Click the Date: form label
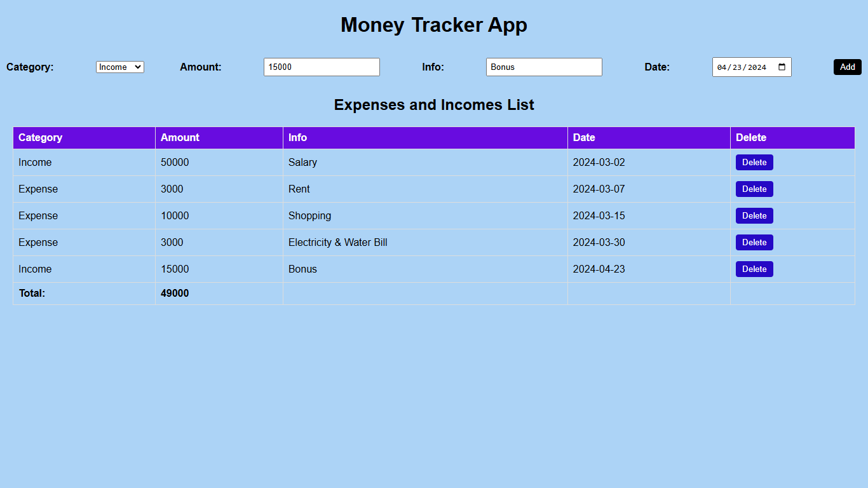The image size is (868, 488). point(657,67)
